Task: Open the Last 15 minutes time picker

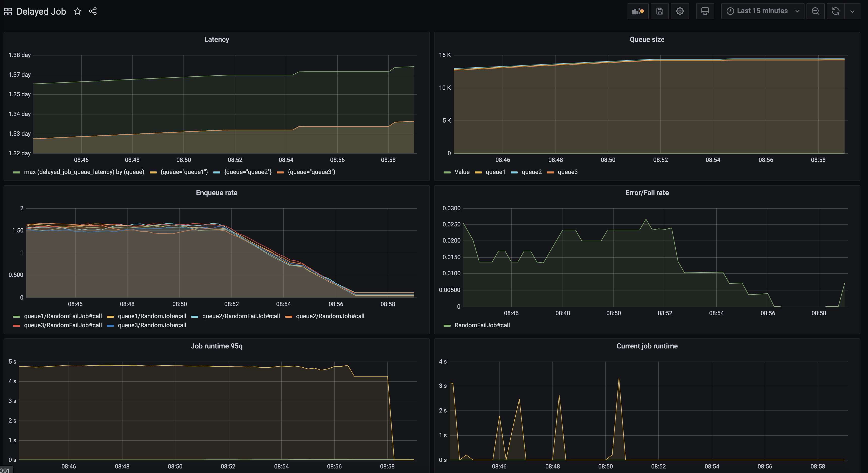Action: click(x=762, y=11)
